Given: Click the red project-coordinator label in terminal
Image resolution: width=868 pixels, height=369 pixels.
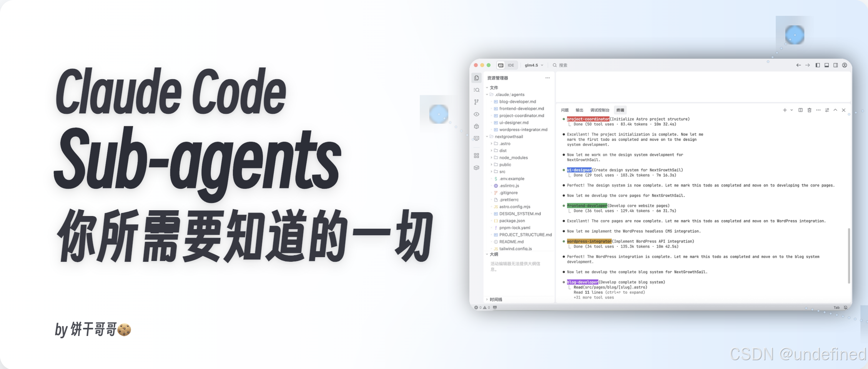Looking at the screenshot, I should 588,119.
